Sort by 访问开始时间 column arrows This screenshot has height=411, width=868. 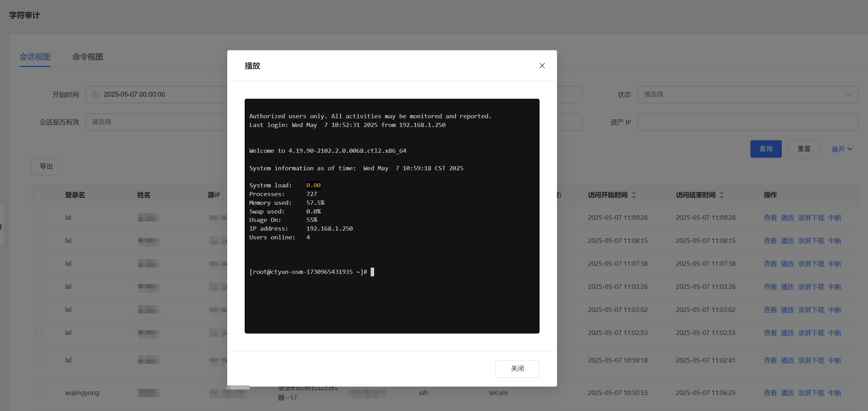pos(634,195)
